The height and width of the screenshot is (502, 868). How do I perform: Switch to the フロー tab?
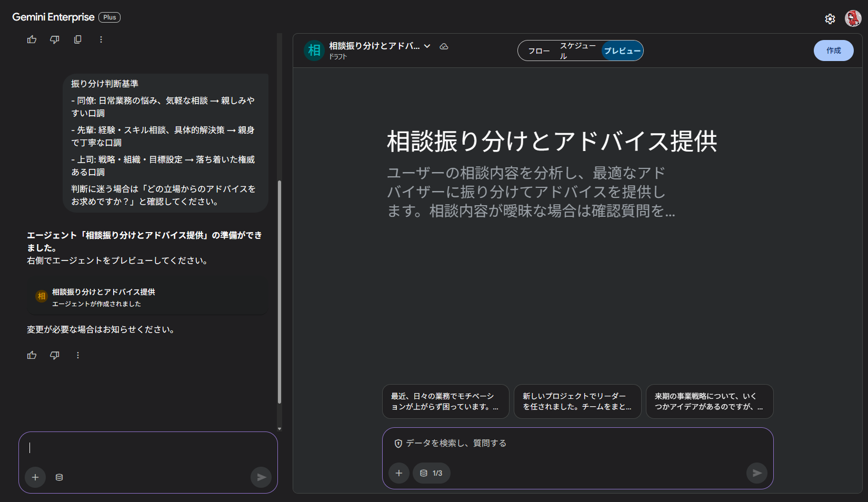[538, 51]
